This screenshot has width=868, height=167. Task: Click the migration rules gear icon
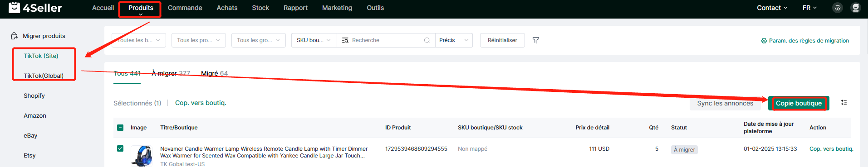pos(764,41)
